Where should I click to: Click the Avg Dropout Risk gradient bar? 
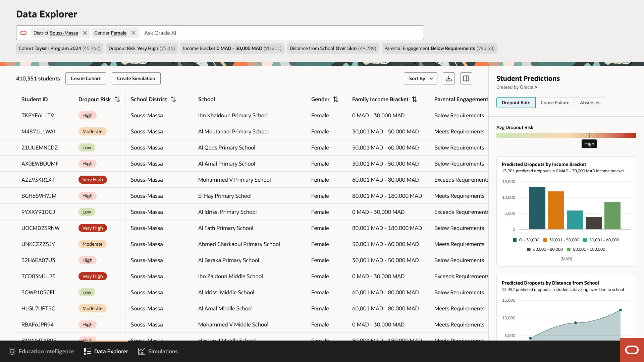pyautogui.click(x=566, y=135)
